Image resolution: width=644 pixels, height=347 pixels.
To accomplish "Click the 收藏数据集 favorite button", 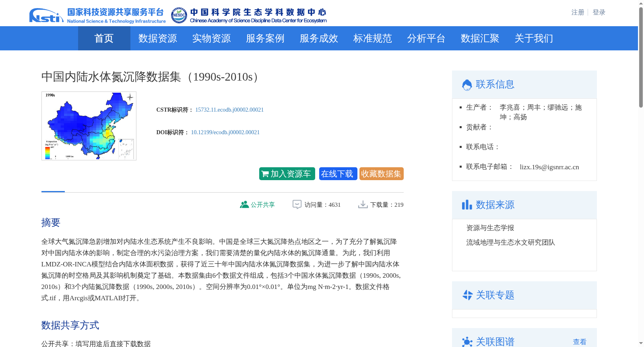I will (381, 174).
